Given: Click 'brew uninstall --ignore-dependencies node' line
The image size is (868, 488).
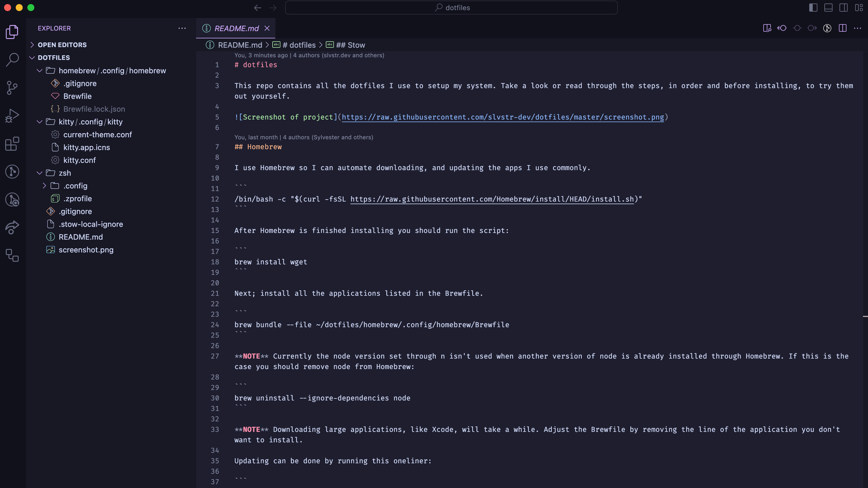Looking at the screenshot, I should (323, 398).
